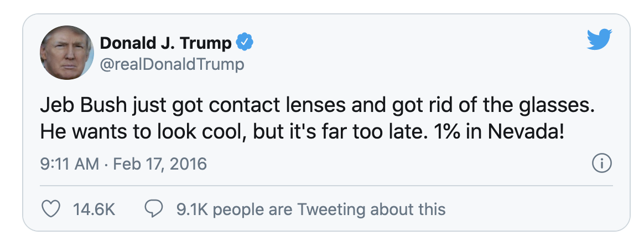Click the line starting "He wants to look cool"
This screenshot has height=245, width=644.
pos(302,132)
